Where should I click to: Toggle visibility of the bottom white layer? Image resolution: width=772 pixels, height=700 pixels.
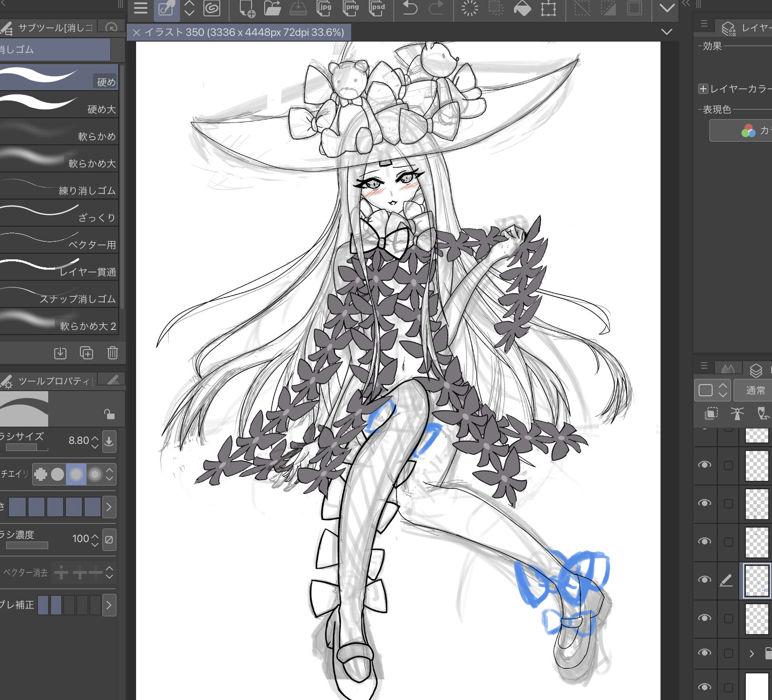[x=704, y=686]
